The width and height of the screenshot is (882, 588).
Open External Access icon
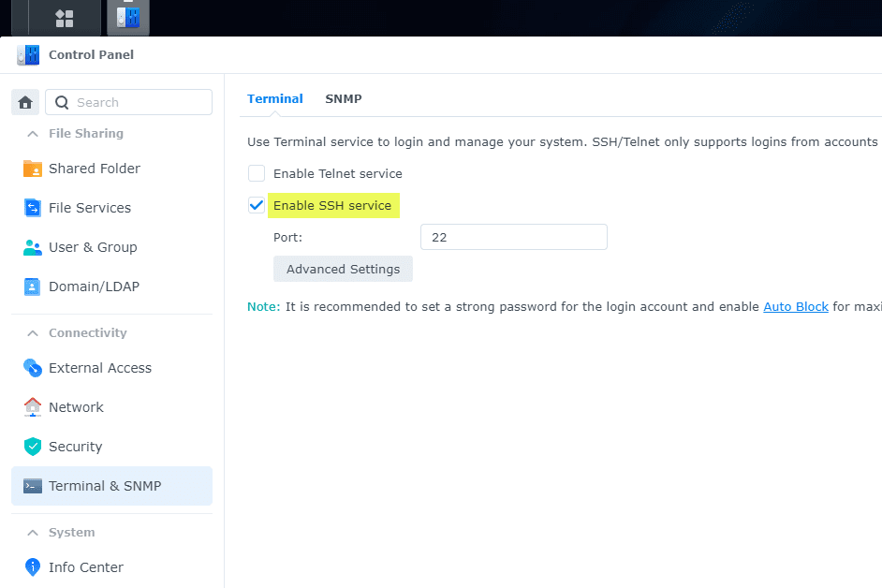click(33, 368)
